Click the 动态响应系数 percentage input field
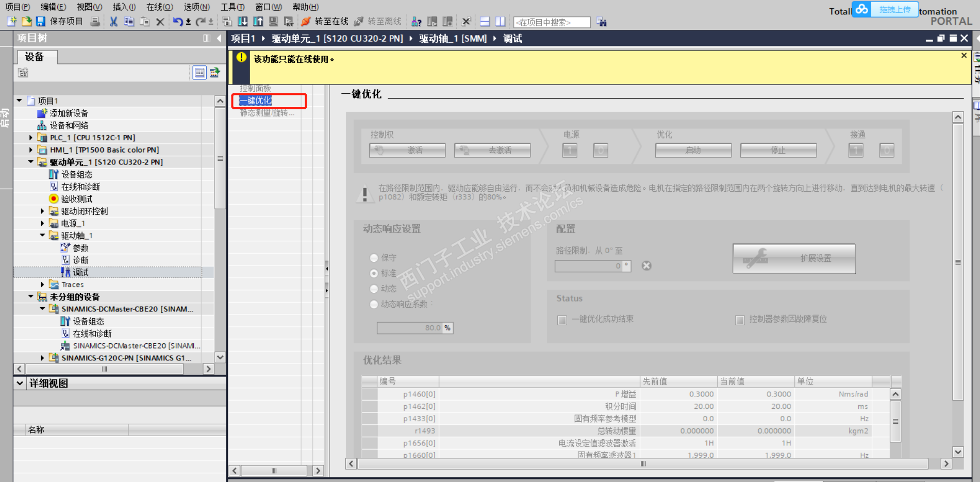This screenshot has height=482, width=980. click(x=415, y=328)
